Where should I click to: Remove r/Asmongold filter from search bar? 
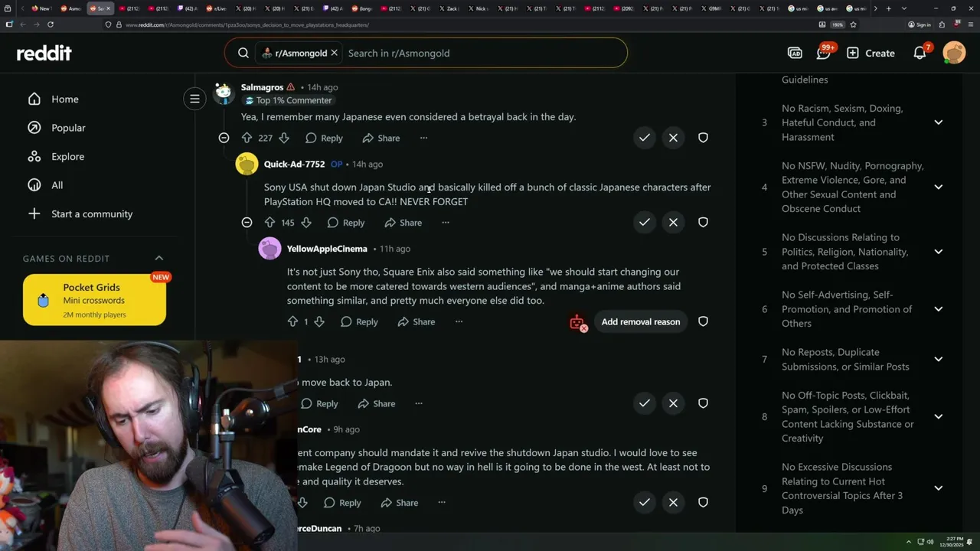[x=334, y=53]
